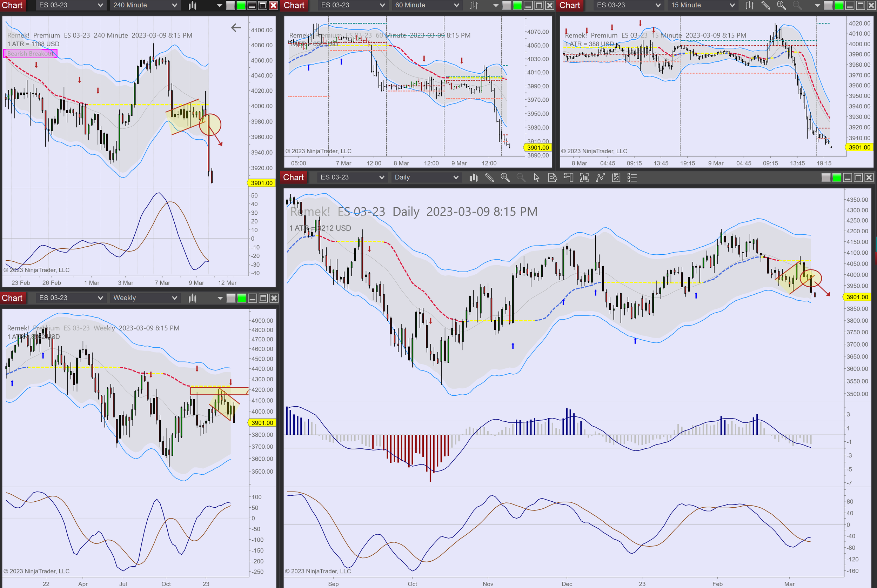The image size is (877, 588).
Task: Open drawing tools pencil in Daily chart
Action: tap(489, 178)
